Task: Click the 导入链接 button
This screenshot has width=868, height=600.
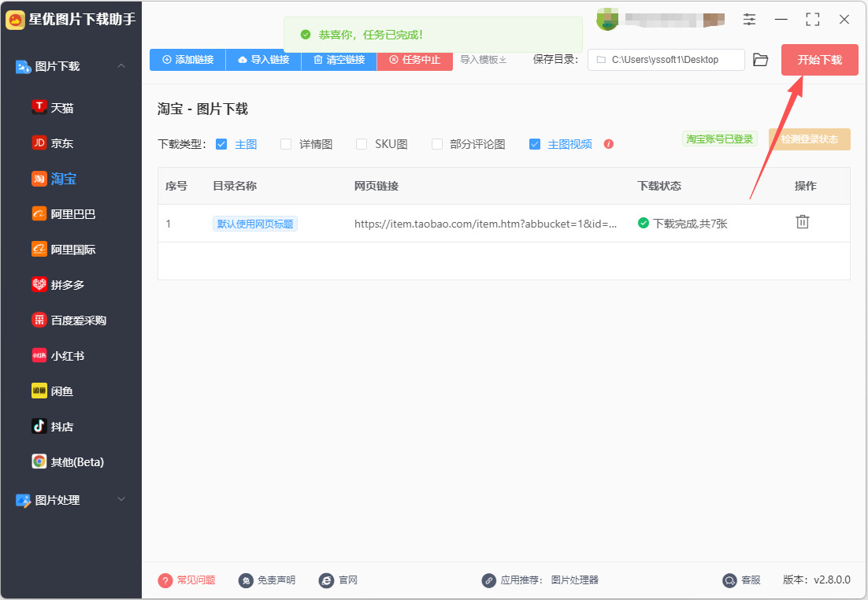Action: 264,60
